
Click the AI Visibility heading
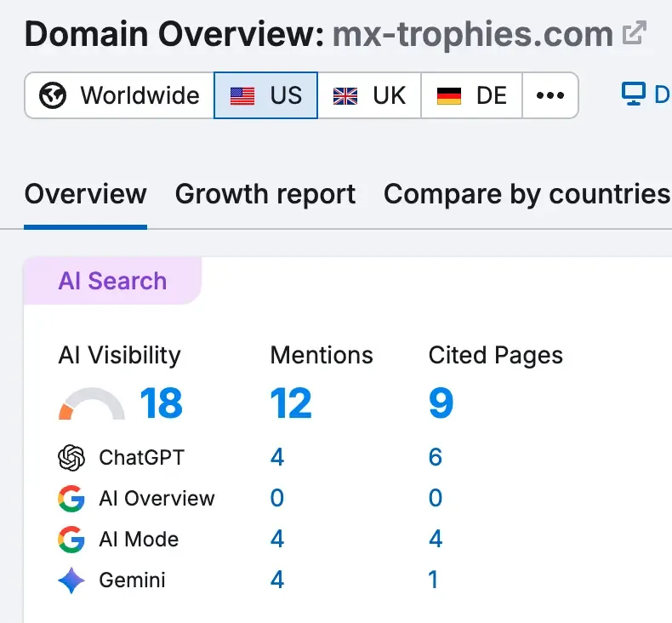tap(120, 356)
